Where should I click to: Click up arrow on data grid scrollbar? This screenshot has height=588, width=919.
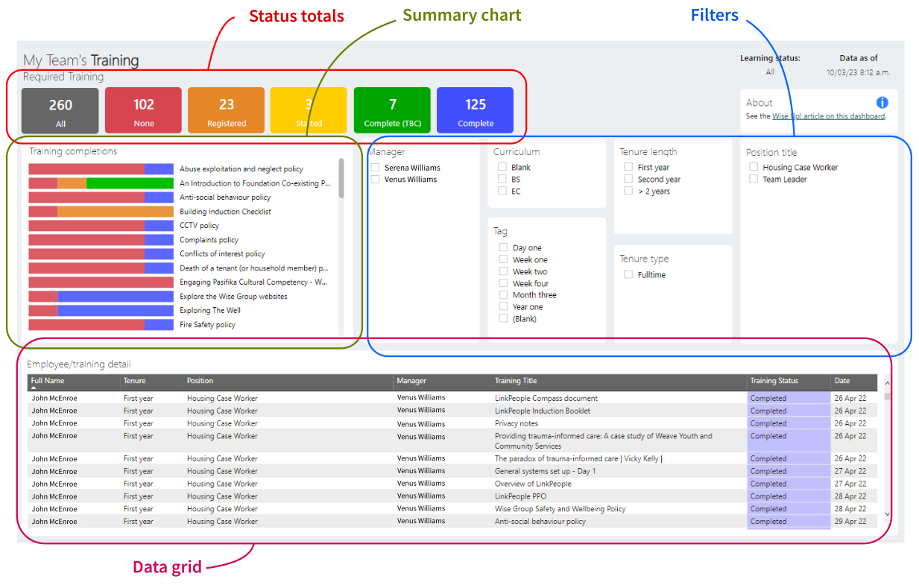point(887,384)
